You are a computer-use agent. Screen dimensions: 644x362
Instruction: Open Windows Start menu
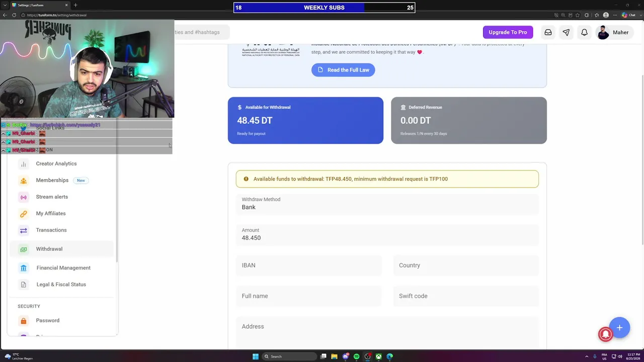click(256, 356)
